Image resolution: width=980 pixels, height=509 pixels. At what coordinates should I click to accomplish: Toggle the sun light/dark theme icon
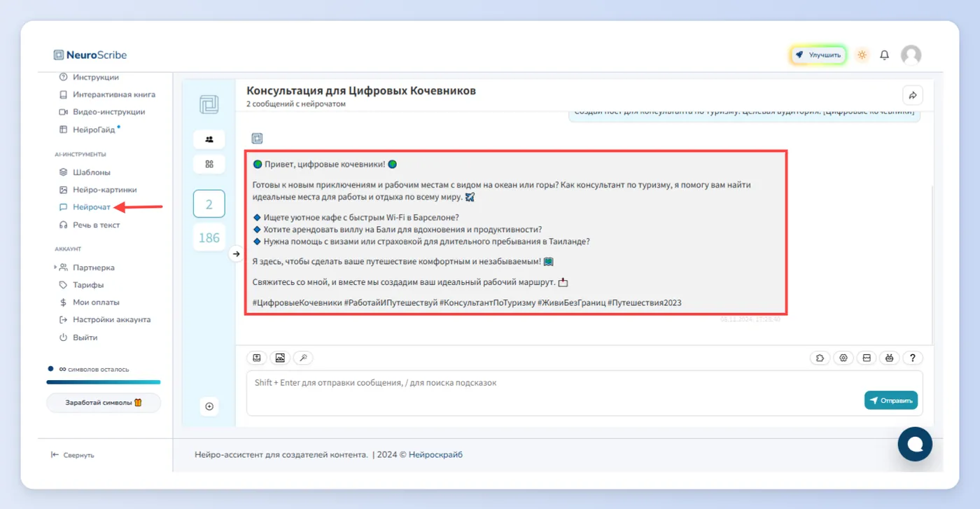coord(862,55)
